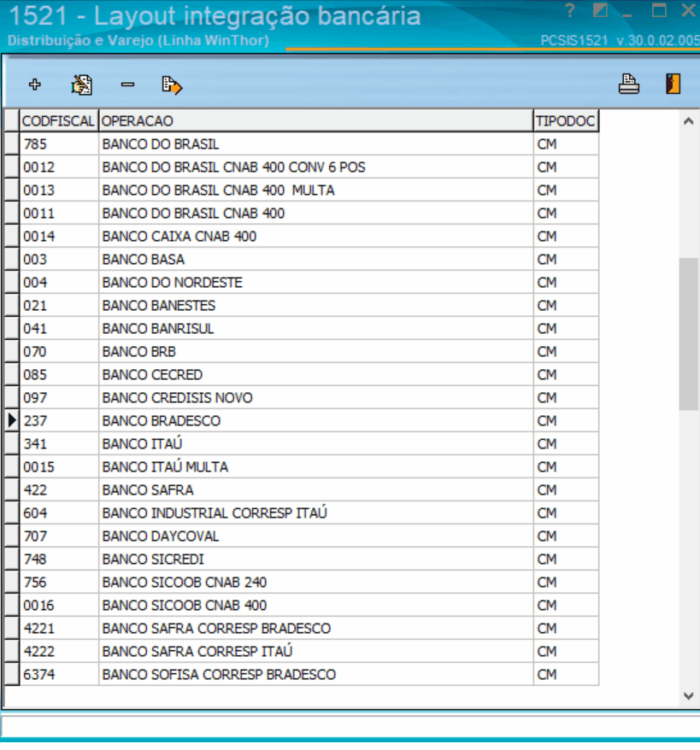Click the plus icon to add a layout
The image size is (700, 750).
[34, 85]
